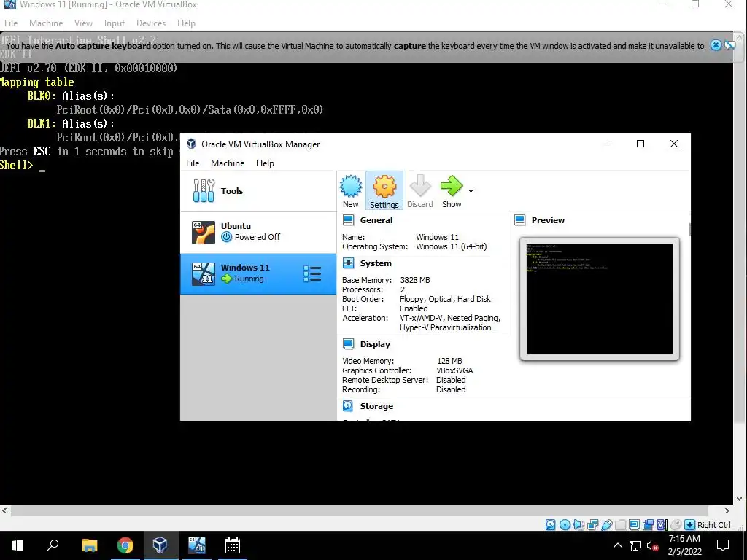Click the muted volume tray icon

pyautogui.click(x=653, y=545)
